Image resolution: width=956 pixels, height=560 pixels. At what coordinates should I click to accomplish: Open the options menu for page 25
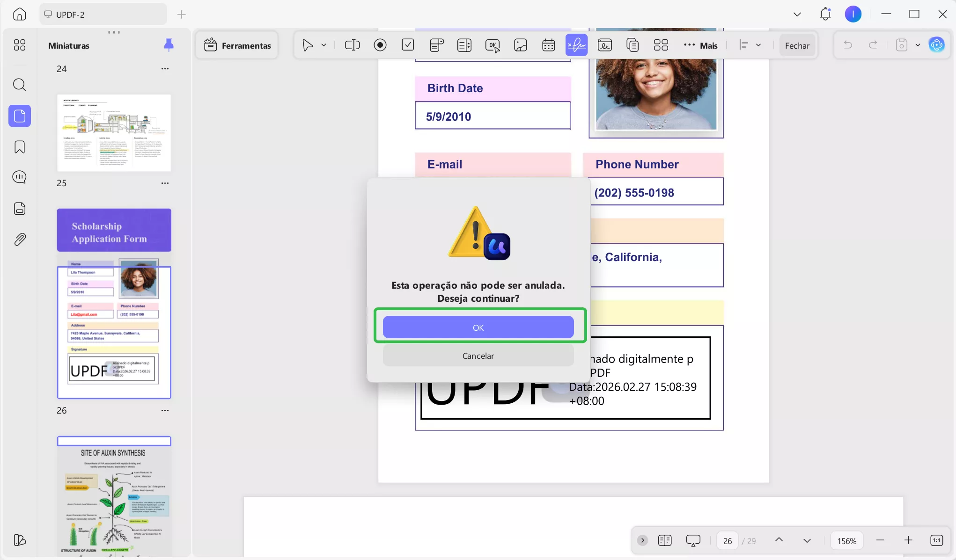pos(165,183)
